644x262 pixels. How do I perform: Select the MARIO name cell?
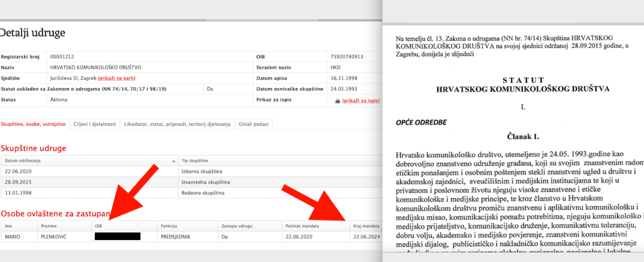(19, 236)
